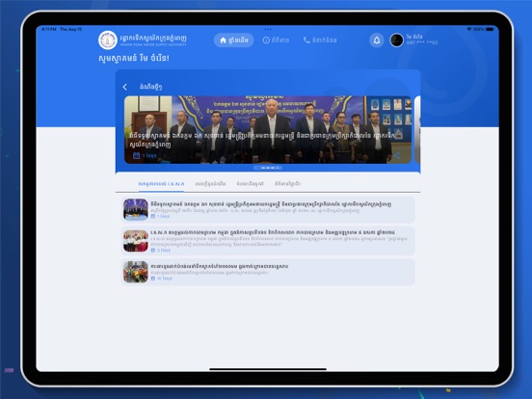
Task: Click the Phnom Penh Water Supply Authority logo
Action: pyautogui.click(x=108, y=40)
